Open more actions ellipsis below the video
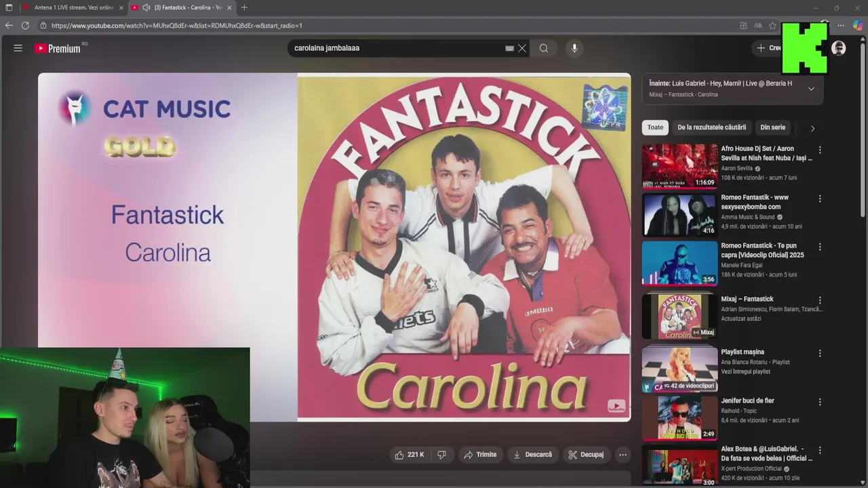Image resolution: width=868 pixels, height=488 pixels. click(x=623, y=455)
